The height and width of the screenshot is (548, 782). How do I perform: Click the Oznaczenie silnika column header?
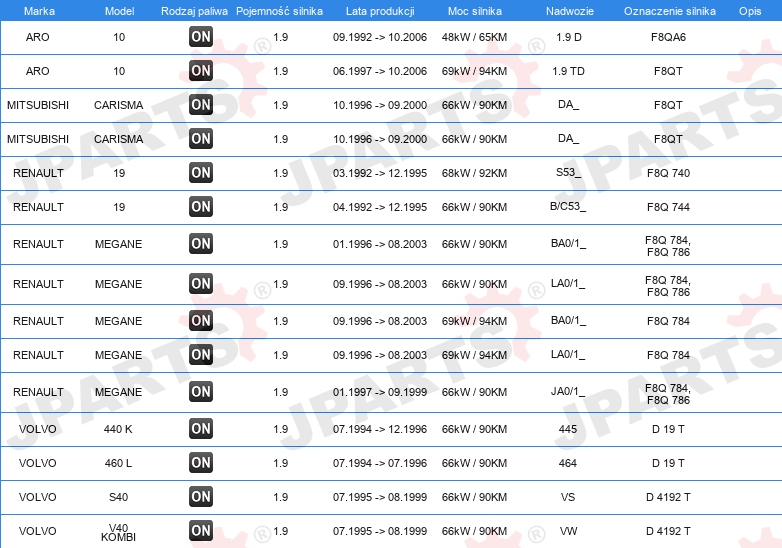(670, 11)
